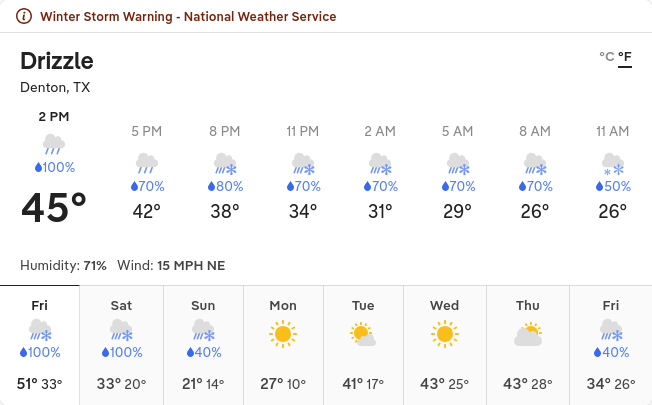652x405 pixels.
Task: Click the 2 PM drizzle weather icon
Action: 54,144
